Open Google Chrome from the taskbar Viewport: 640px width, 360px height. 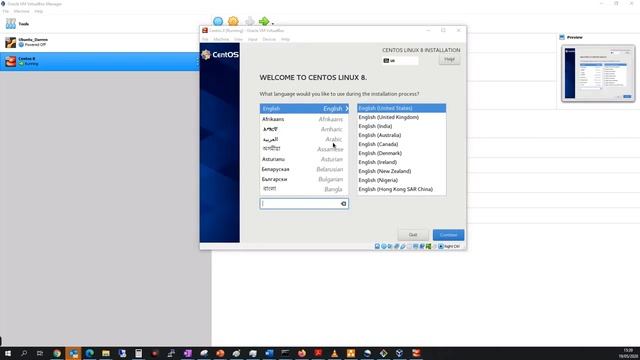pos(57,353)
